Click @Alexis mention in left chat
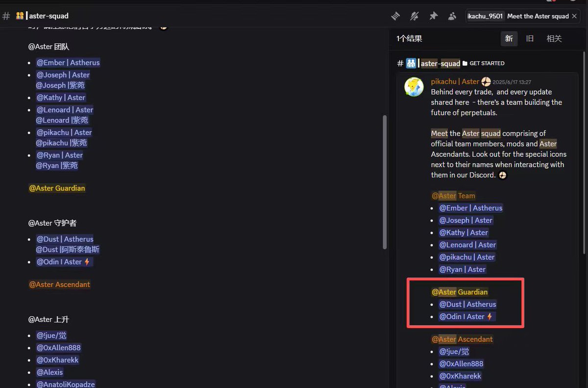The width and height of the screenshot is (588, 388). pyautogui.click(x=49, y=372)
